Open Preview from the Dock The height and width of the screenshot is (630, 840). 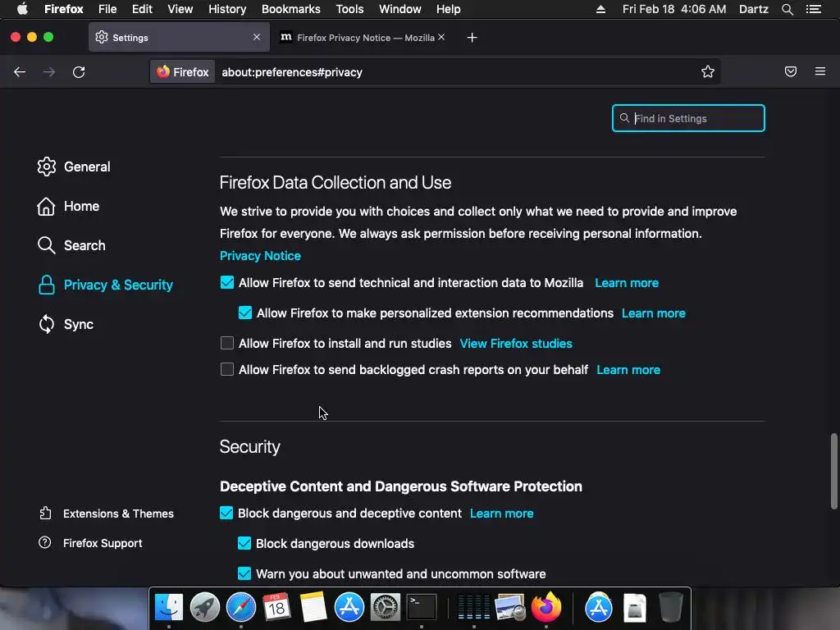(510, 608)
